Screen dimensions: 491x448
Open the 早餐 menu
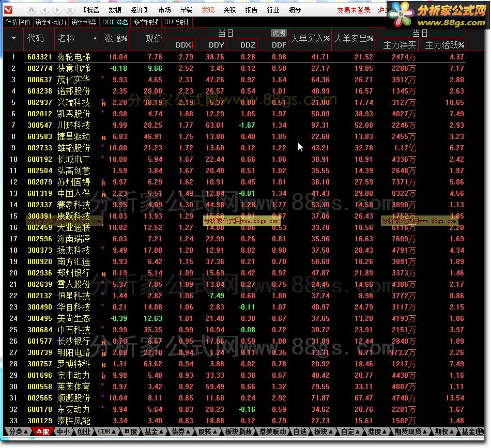[186, 10]
